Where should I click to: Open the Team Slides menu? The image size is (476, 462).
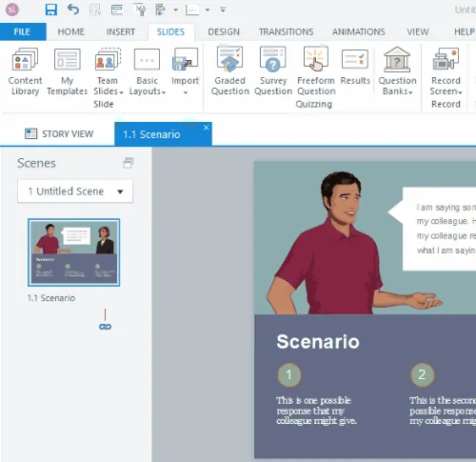108,71
